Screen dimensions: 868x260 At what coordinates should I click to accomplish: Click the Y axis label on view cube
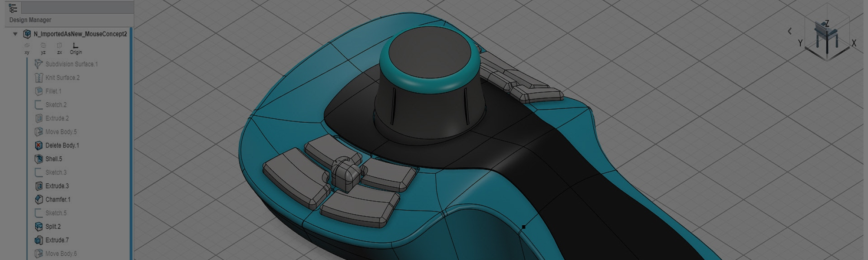[800, 43]
